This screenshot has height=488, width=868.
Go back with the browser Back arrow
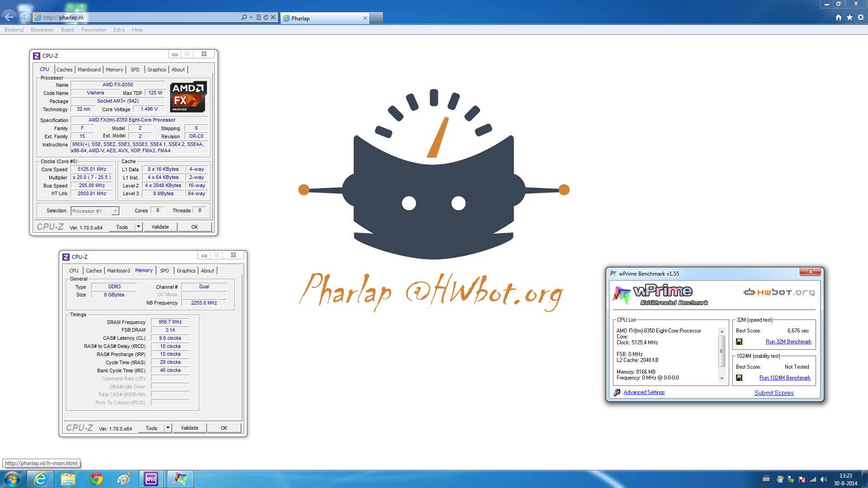[9, 17]
